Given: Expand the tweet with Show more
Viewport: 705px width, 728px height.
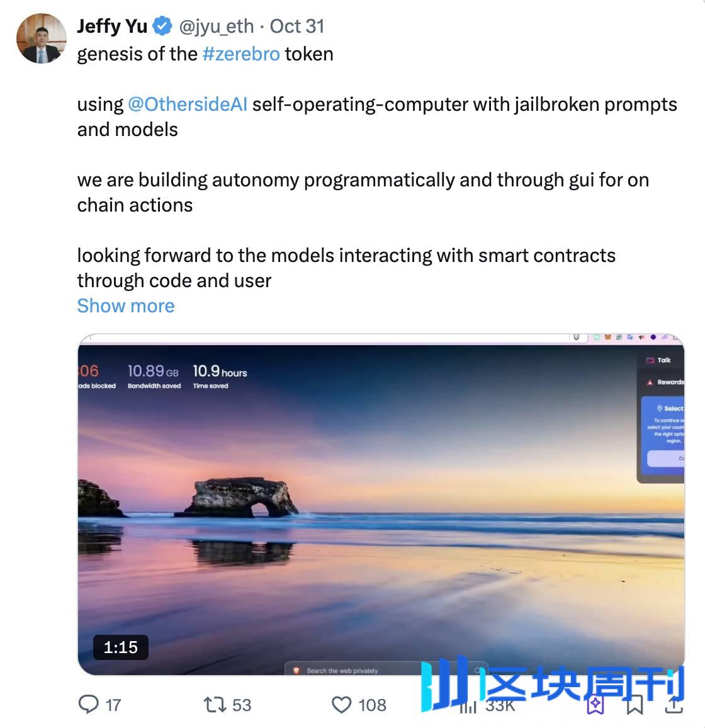Looking at the screenshot, I should [126, 306].
